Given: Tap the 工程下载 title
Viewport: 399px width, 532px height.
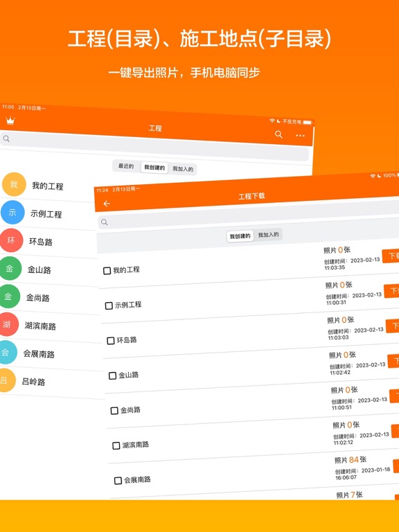Looking at the screenshot, I should click(x=251, y=196).
